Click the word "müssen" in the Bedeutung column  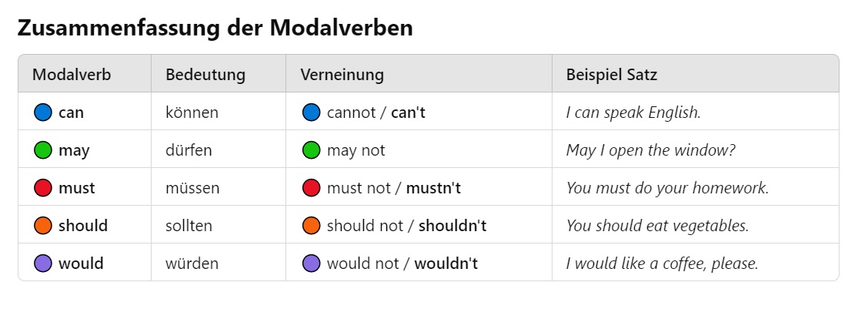tap(192, 188)
